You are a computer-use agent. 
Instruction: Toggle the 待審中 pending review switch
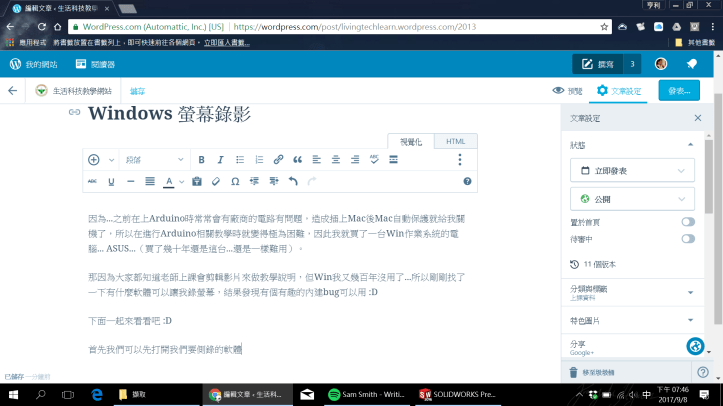pyautogui.click(x=687, y=239)
